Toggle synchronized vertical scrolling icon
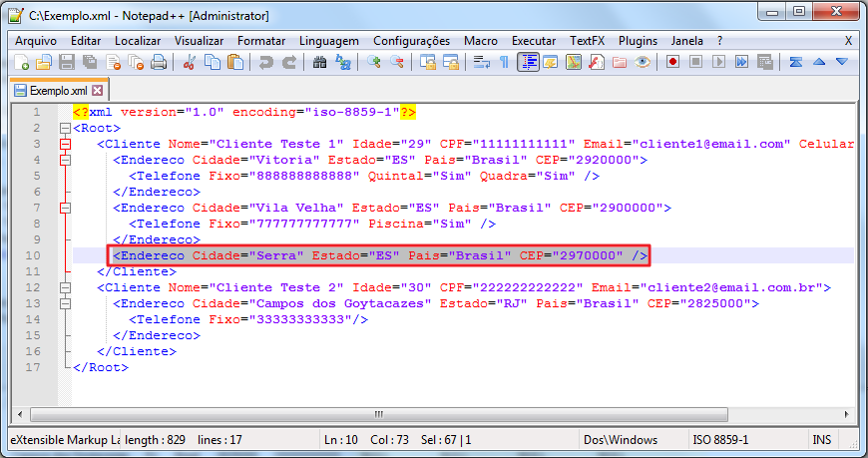 coord(427,62)
